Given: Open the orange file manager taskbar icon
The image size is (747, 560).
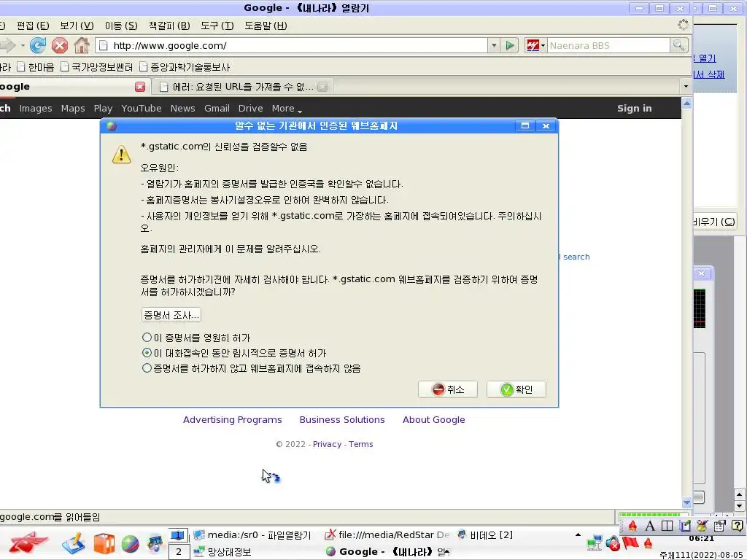Looking at the screenshot, I should pyautogui.click(x=104, y=543).
